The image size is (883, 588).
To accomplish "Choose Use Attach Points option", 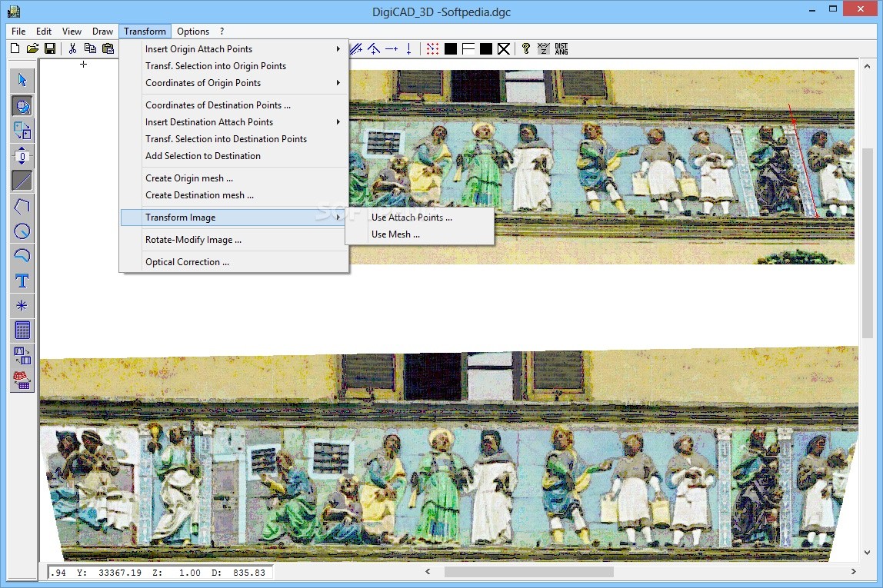I will pyautogui.click(x=419, y=218).
